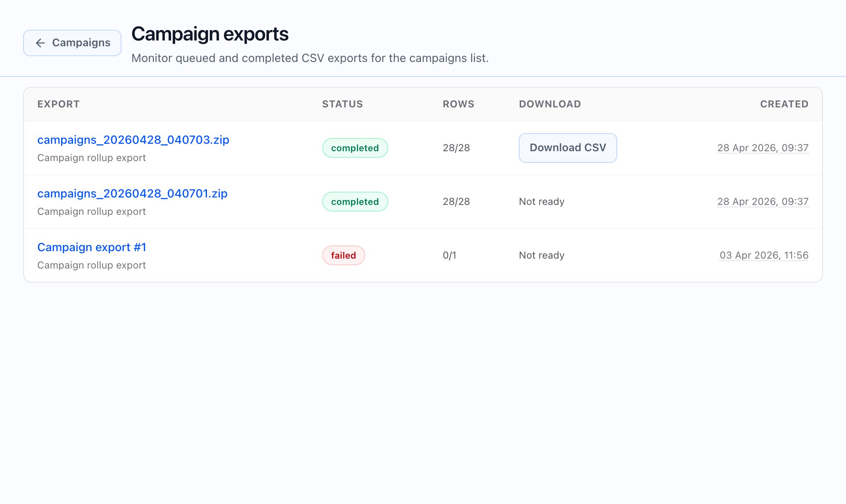Click the 03 Apr 2026, 11:56 timestamp
The width and height of the screenshot is (846, 504).
[x=764, y=255]
